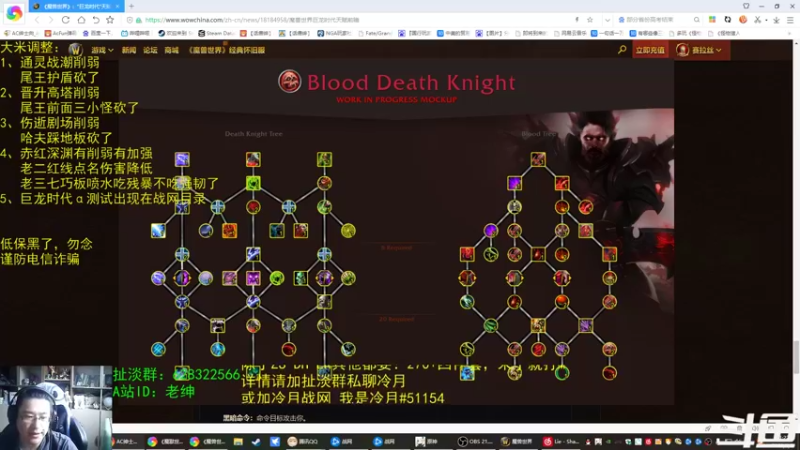Open the NGA bookmark

[x=334, y=33]
